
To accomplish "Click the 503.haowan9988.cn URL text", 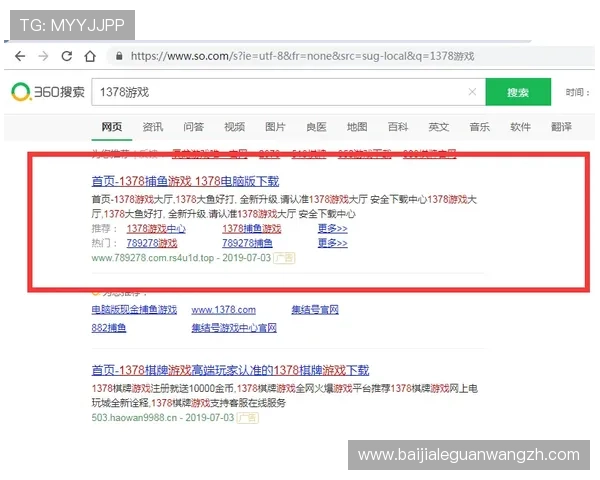I will (134, 418).
